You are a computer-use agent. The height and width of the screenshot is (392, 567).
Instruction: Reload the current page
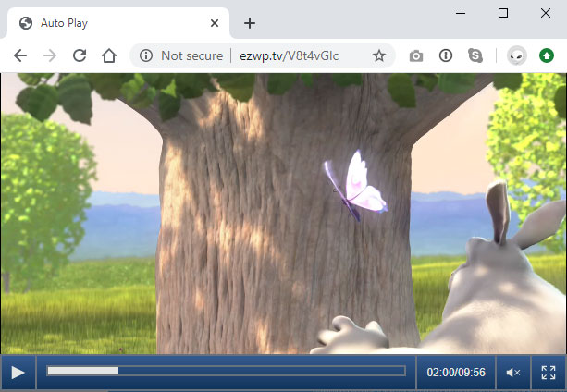80,55
